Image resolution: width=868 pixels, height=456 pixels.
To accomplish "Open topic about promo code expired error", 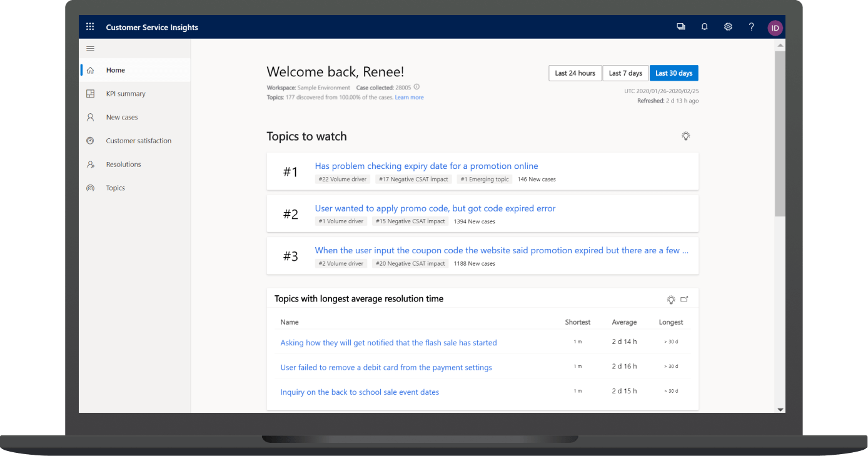I will click(x=435, y=208).
